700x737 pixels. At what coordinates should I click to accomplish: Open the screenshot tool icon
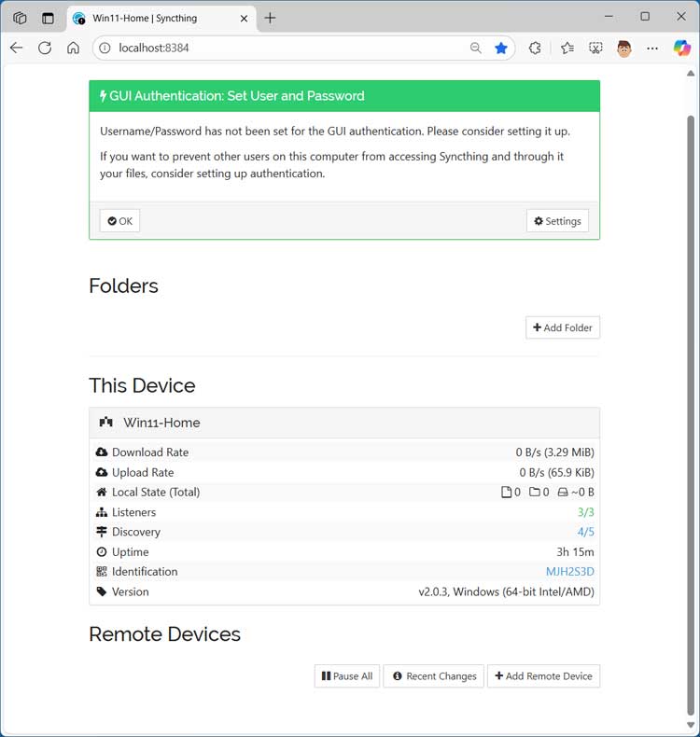point(595,48)
